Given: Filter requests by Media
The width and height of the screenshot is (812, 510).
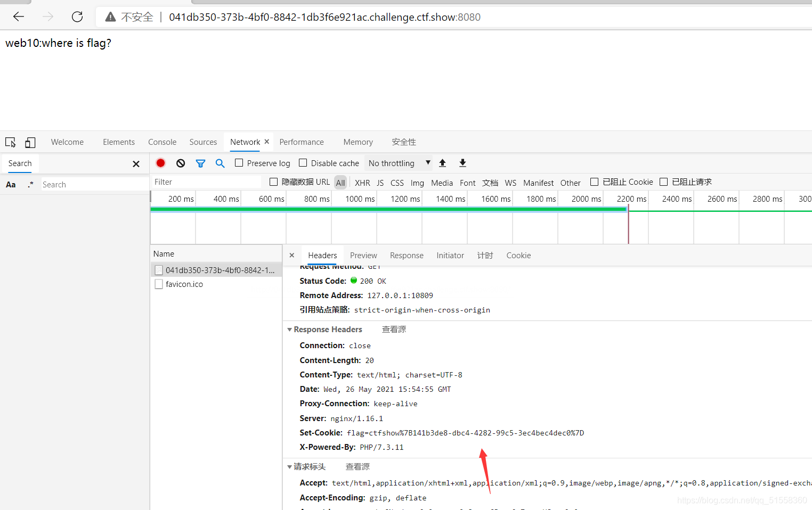Looking at the screenshot, I should coord(442,183).
